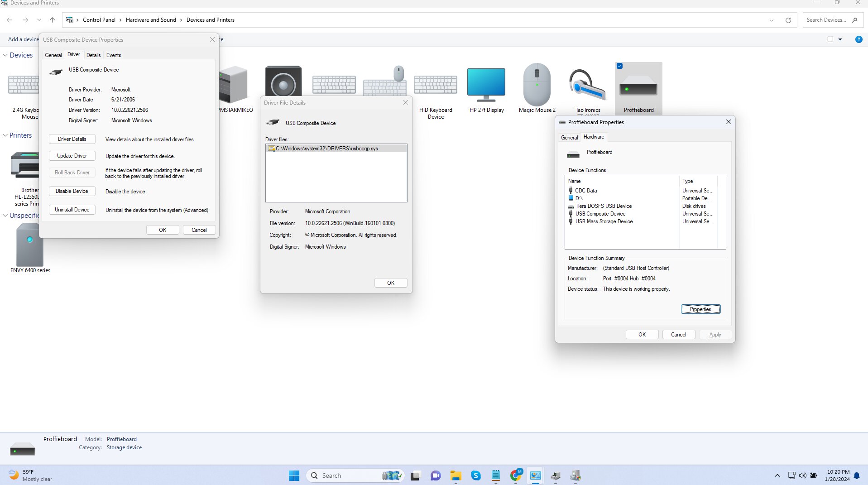Click OK in Driver File Details dialog
The image size is (868, 485).
391,283
